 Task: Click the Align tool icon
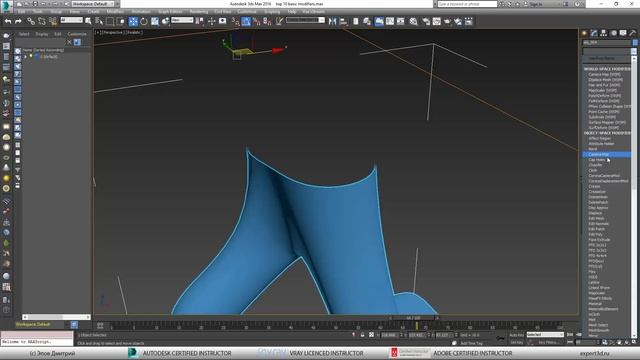343,21
